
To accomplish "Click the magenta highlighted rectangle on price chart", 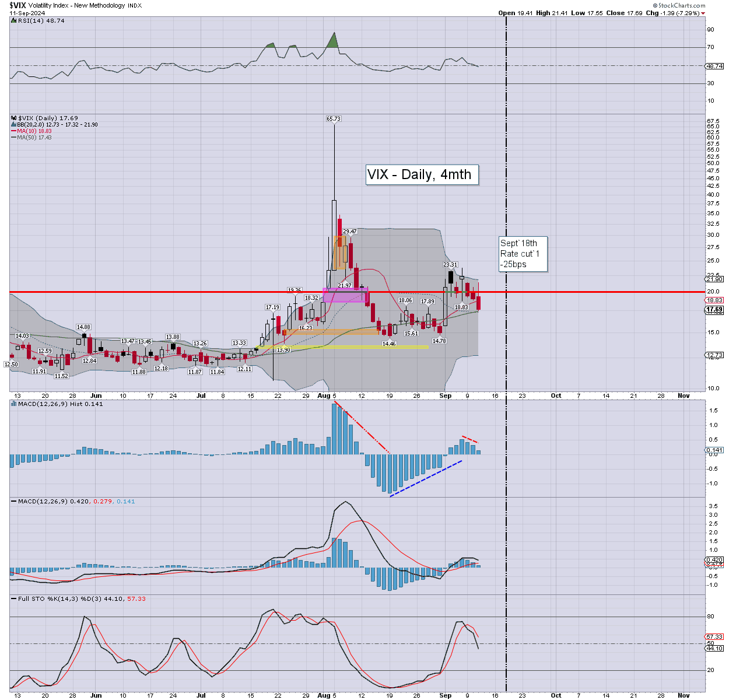I will (345, 295).
